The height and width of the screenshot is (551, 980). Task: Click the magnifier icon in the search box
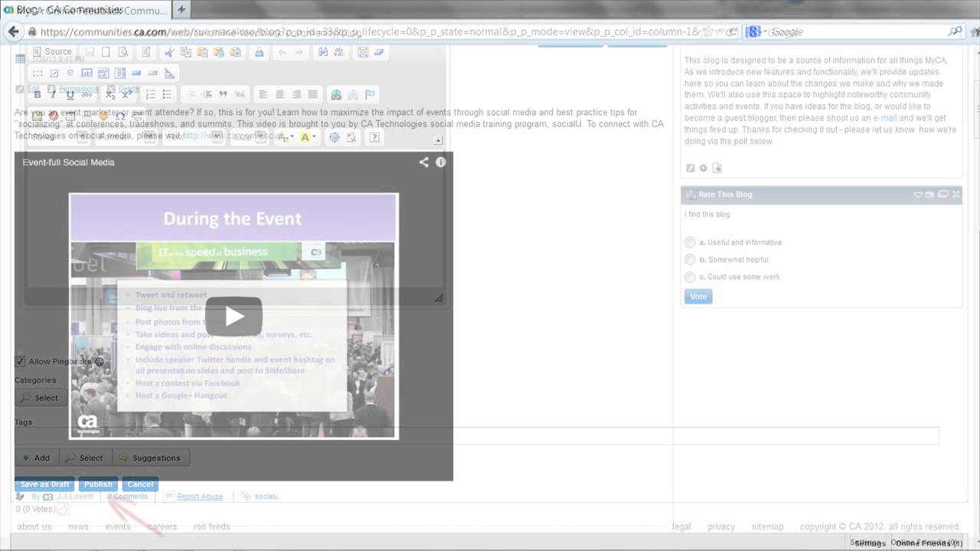[x=955, y=32]
